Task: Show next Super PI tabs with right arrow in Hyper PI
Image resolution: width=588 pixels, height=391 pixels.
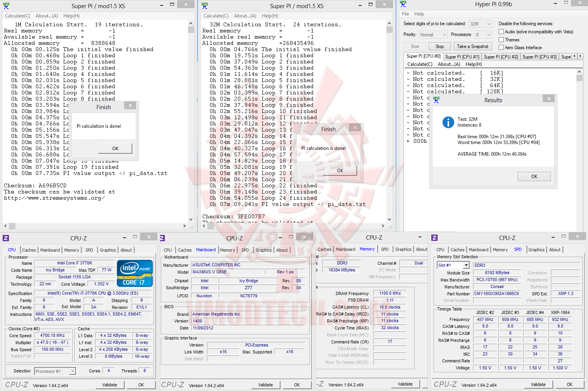Action: [580, 56]
